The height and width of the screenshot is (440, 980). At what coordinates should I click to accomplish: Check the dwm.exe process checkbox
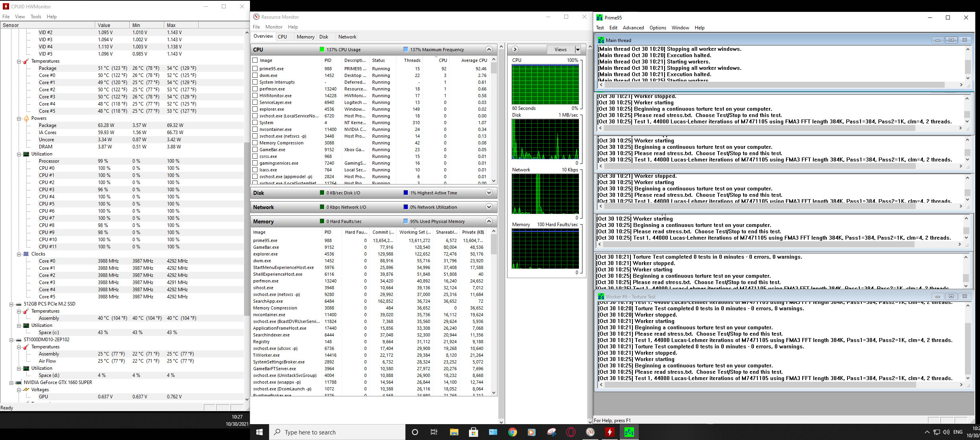pyautogui.click(x=255, y=75)
